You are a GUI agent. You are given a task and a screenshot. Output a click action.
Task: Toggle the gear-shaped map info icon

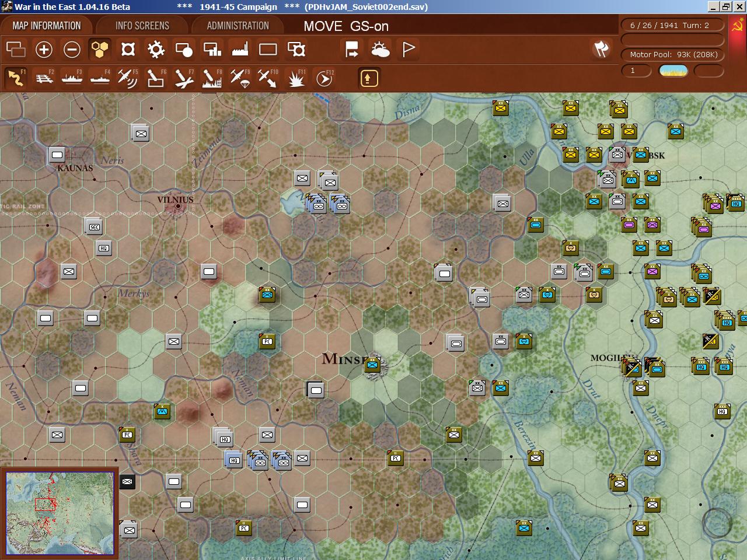coord(156,50)
